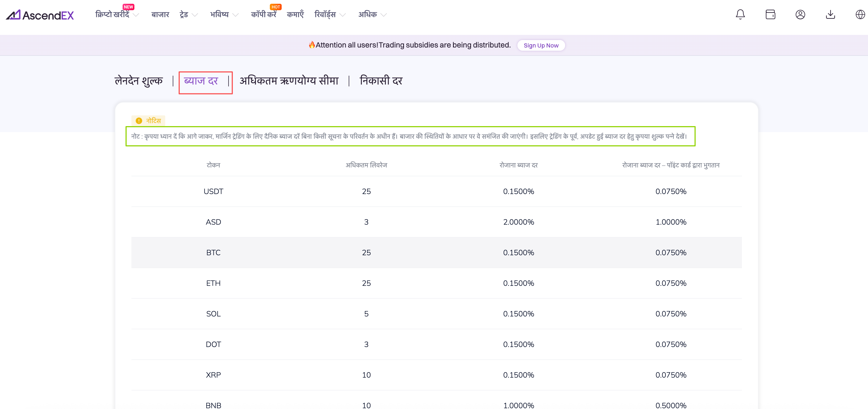868x409 pixels.
Task: Select the BTC row in table
Action: click(436, 253)
